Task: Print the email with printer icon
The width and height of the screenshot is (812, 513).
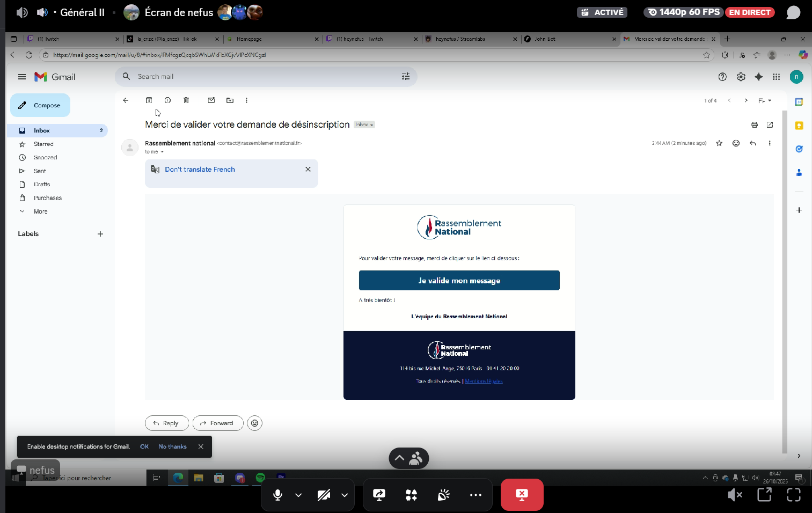Action: pyautogui.click(x=754, y=125)
